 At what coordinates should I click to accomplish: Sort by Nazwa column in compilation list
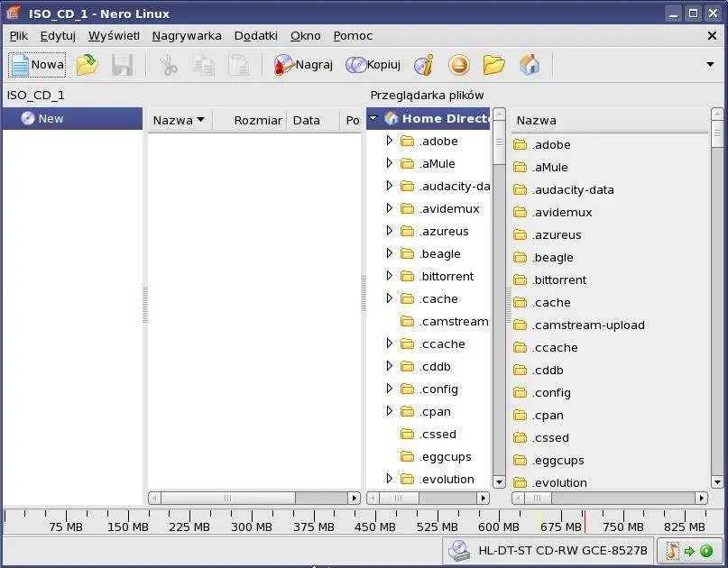click(x=180, y=120)
